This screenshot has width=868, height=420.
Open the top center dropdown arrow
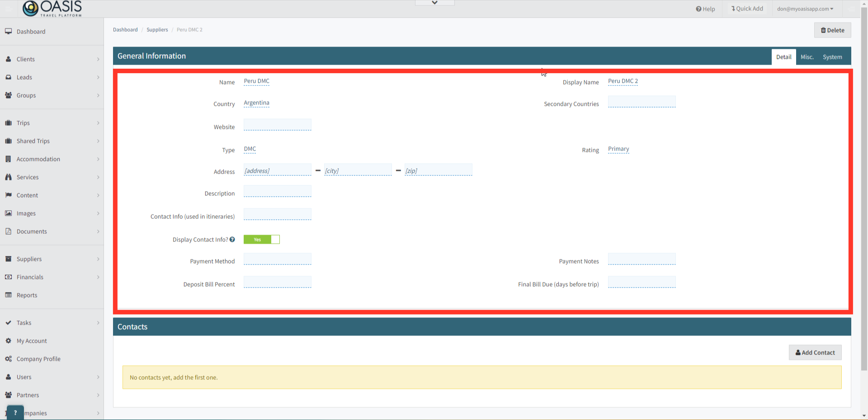(434, 2)
